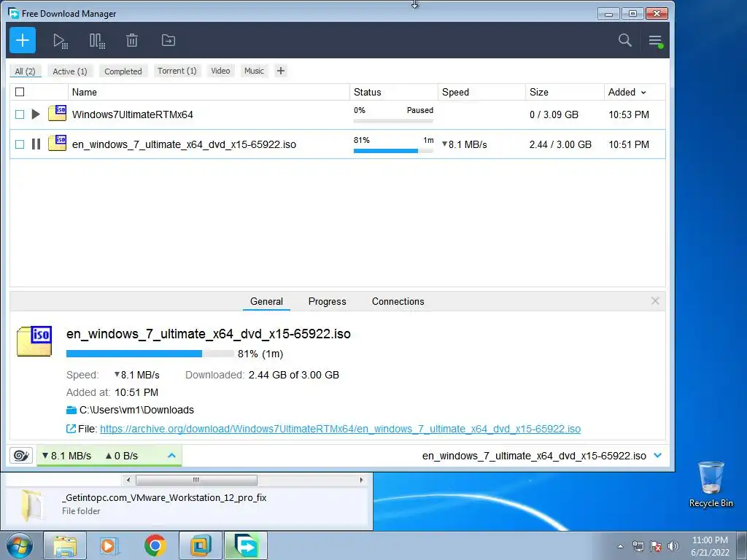Show the All (2) filter

tap(26, 71)
